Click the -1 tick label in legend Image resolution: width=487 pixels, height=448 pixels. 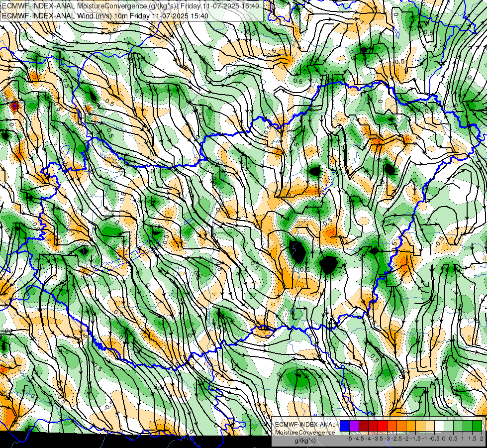coord(425,439)
